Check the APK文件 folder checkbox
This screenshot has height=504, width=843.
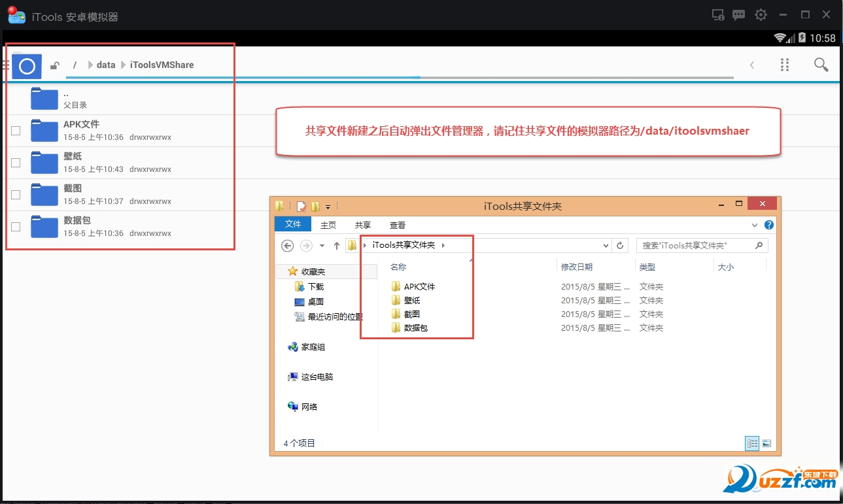click(16, 131)
